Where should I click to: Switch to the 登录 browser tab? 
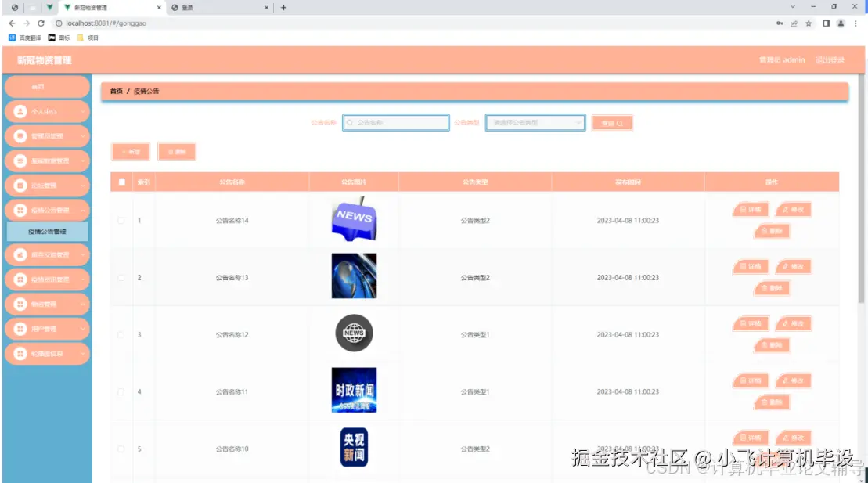[219, 8]
